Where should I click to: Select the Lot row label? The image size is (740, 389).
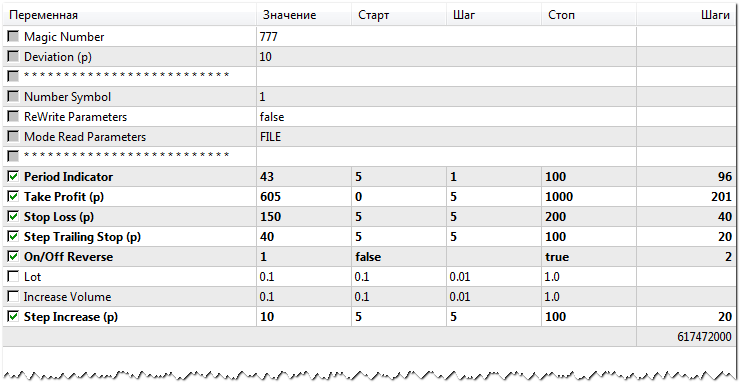(33, 277)
